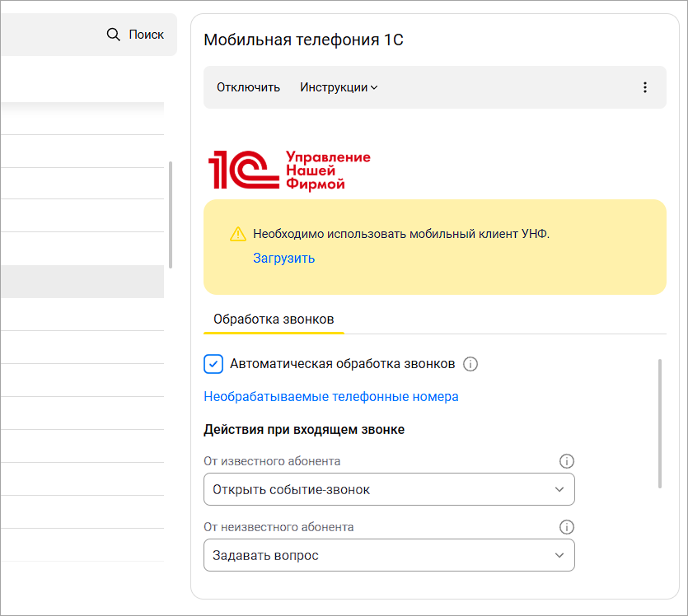Open the Необрабатываемые телефонные номера link
This screenshot has width=688, height=616.
(x=330, y=396)
